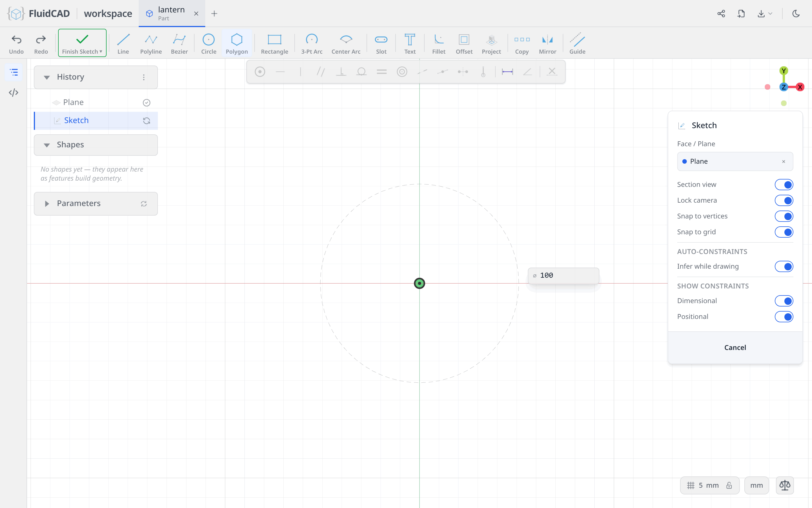Apply the dimension constraint icon
This screenshot has width=812, height=508.
click(x=507, y=72)
